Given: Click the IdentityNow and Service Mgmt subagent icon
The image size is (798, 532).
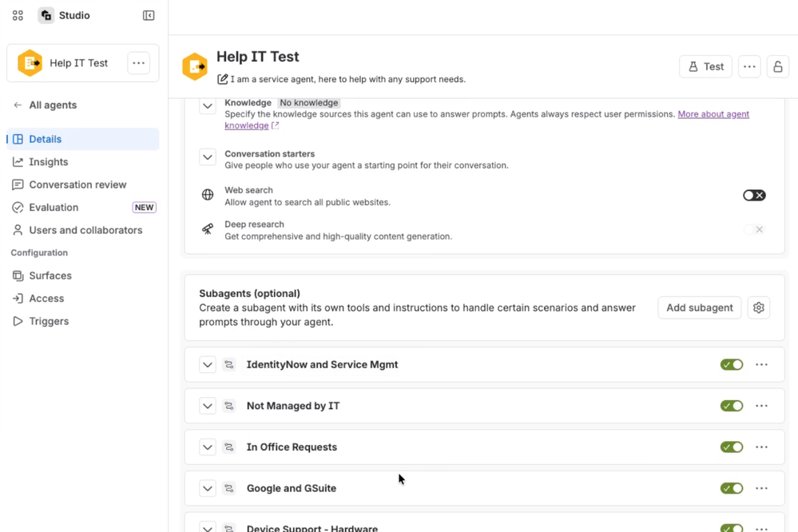Looking at the screenshot, I should [229, 364].
